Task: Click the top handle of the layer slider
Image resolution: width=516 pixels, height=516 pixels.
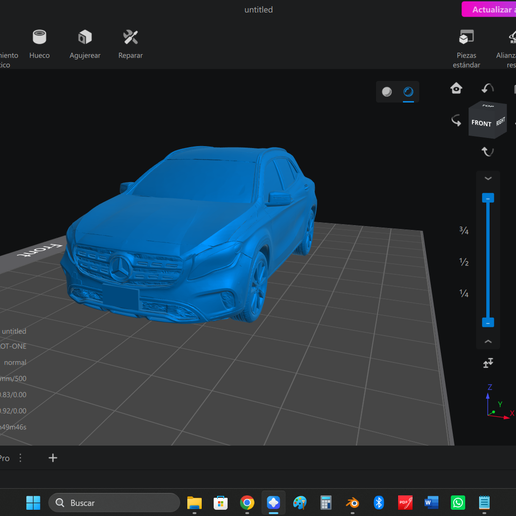Action: coord(488,198)
